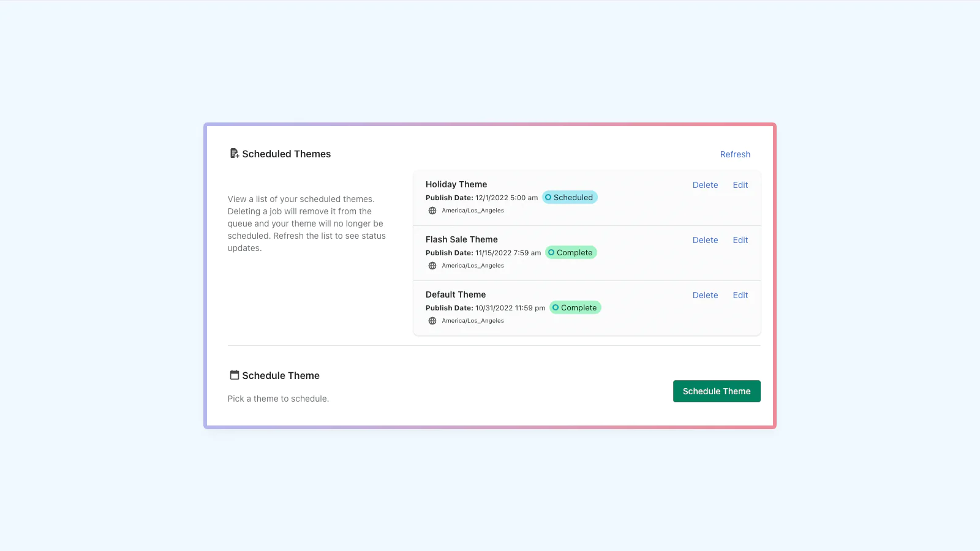Click the globe icon under Flash Sale Theme

tap(432, 266)
